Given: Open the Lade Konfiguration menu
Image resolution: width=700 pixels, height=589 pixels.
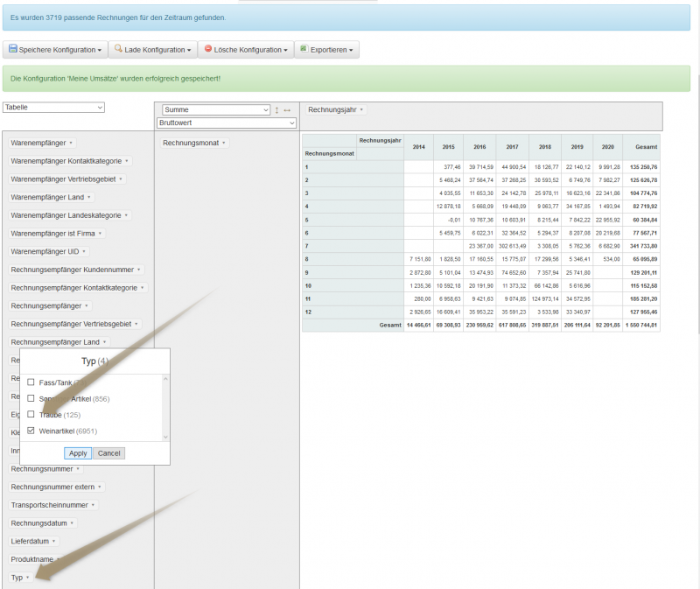Looking at the screenshot, I should [152, 50].
